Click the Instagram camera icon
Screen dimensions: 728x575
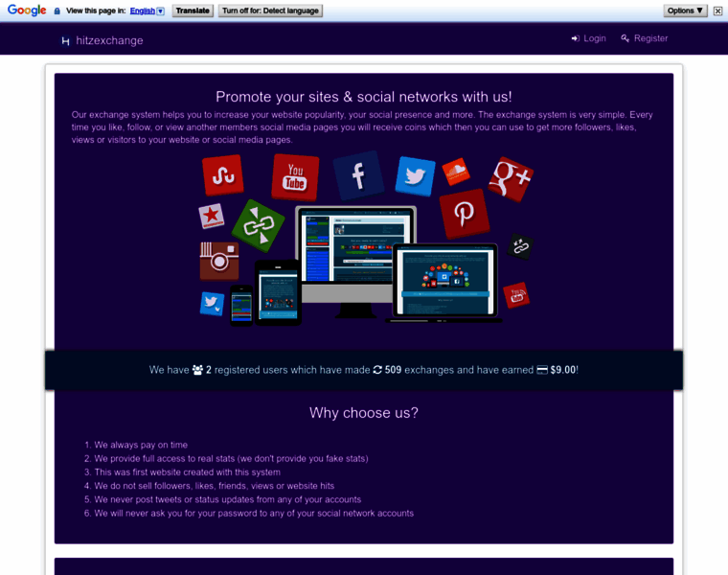coord(219,261)
